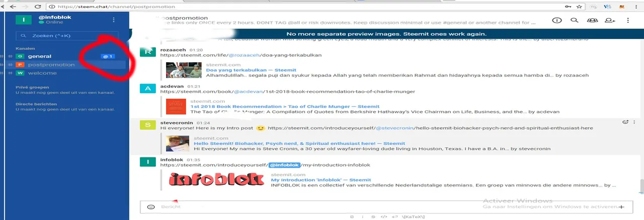Open emoji picker in message box

pyautogui.click(x=150, y=207)
